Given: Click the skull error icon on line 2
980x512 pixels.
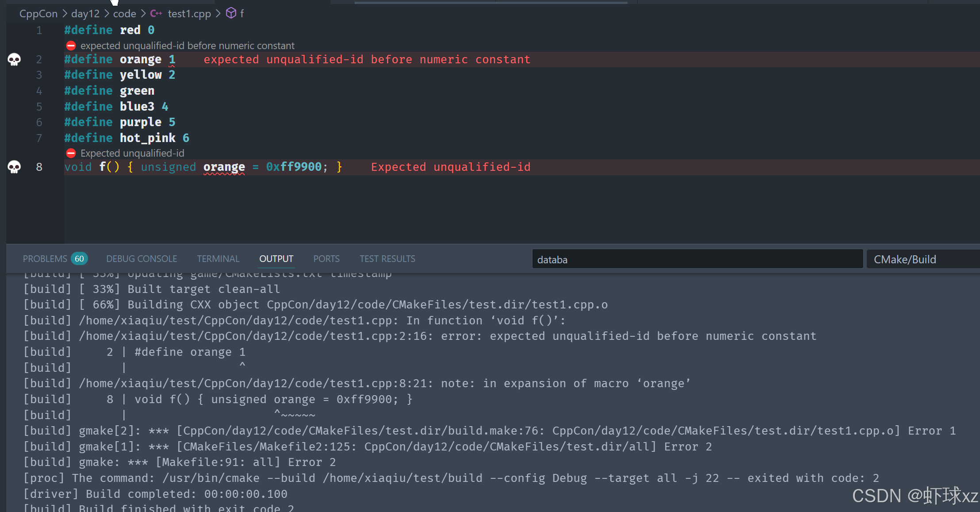Looking at the screenshot, I should 14,59.
